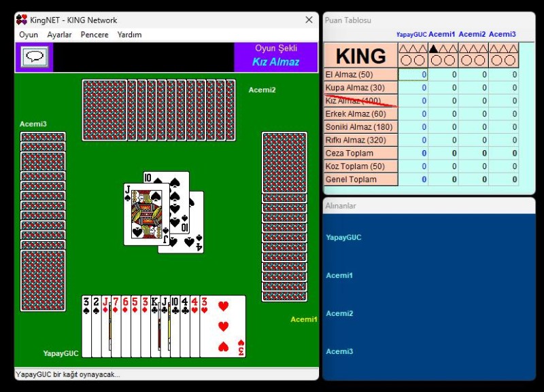Click the filled black triangle under Acemi1

click(433, 49)
